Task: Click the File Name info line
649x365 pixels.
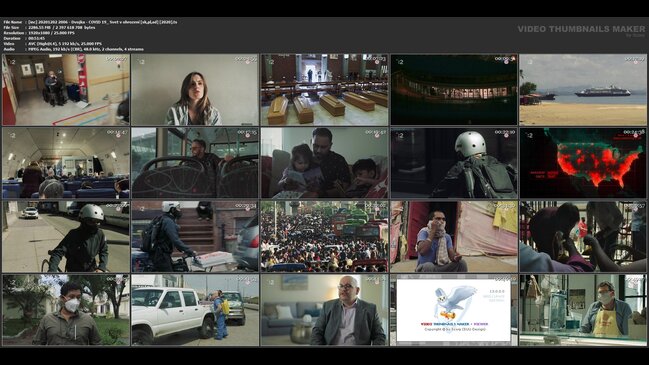Action: click(x=91, y=22)
